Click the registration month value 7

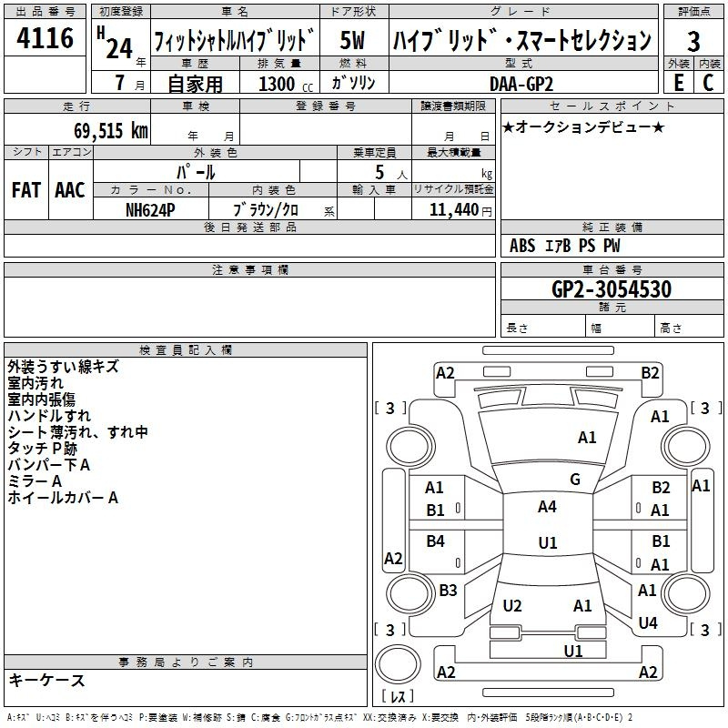[x=120, y=83]
